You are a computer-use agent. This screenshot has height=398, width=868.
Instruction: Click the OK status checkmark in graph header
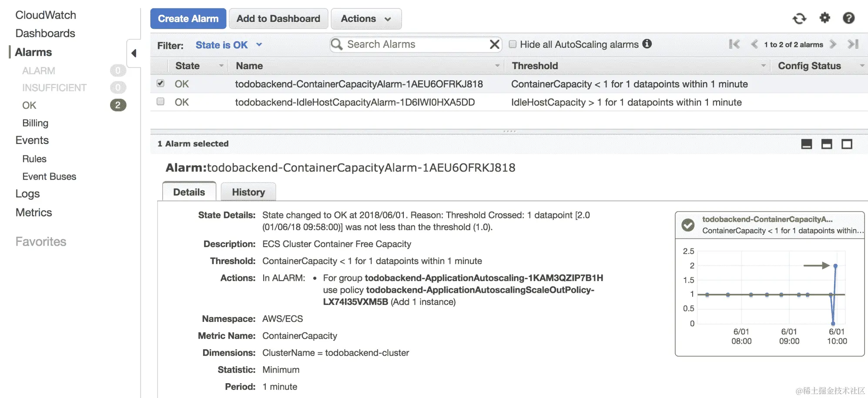pyautogui.click(x=688, y=225)
